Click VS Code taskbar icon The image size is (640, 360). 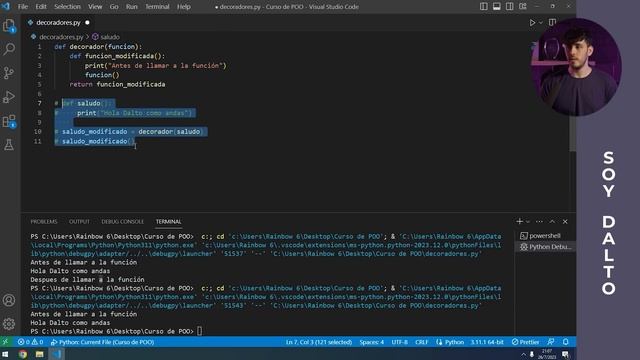click(x=57, y=354)
